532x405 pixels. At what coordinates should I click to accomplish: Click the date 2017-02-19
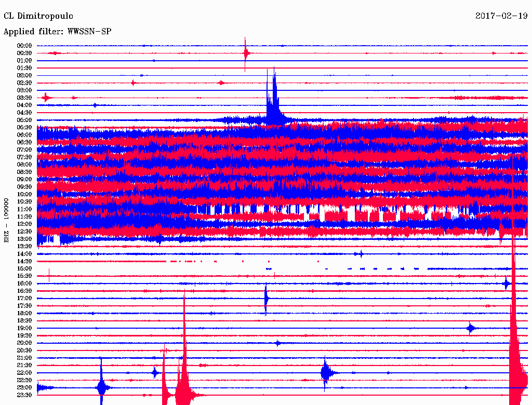(x=501, y=16)
